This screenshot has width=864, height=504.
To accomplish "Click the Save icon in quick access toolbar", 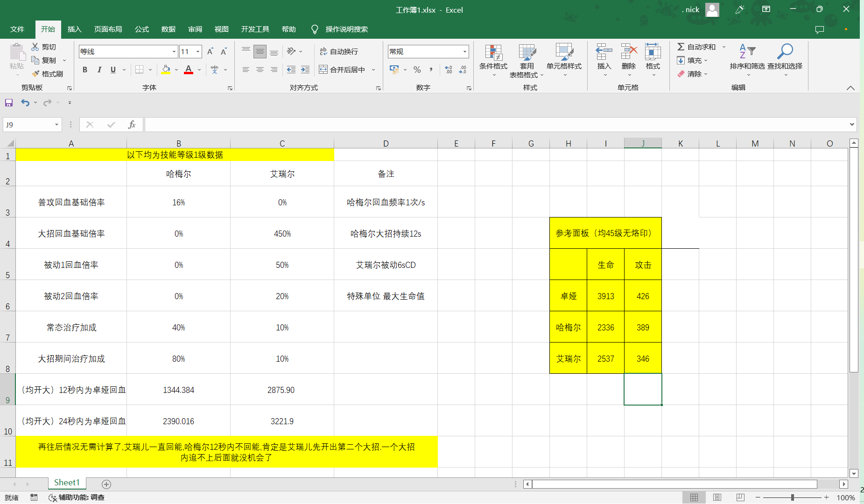I will click(x=9, y=103).
